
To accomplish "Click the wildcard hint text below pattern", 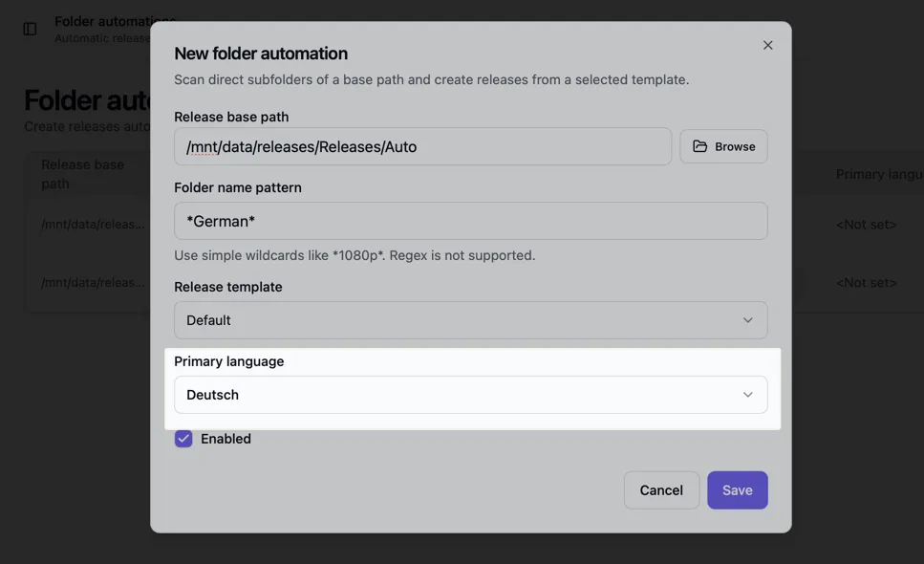I will (355, 256).
